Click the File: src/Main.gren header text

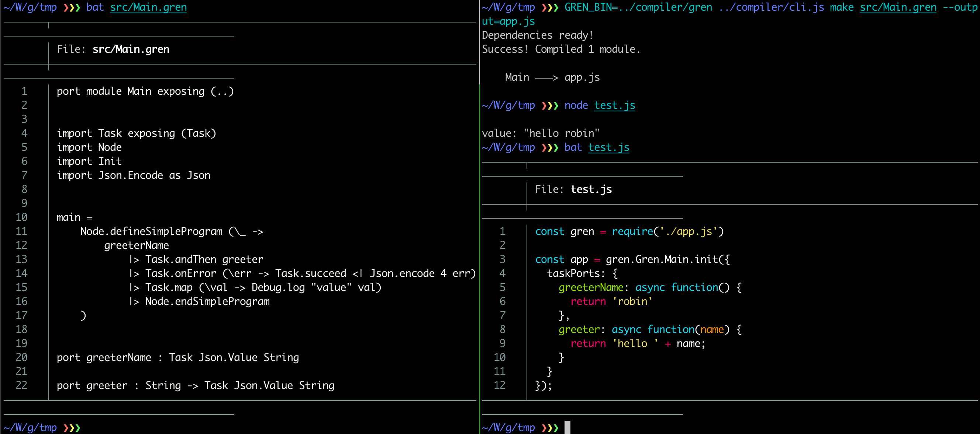point(113,49)
